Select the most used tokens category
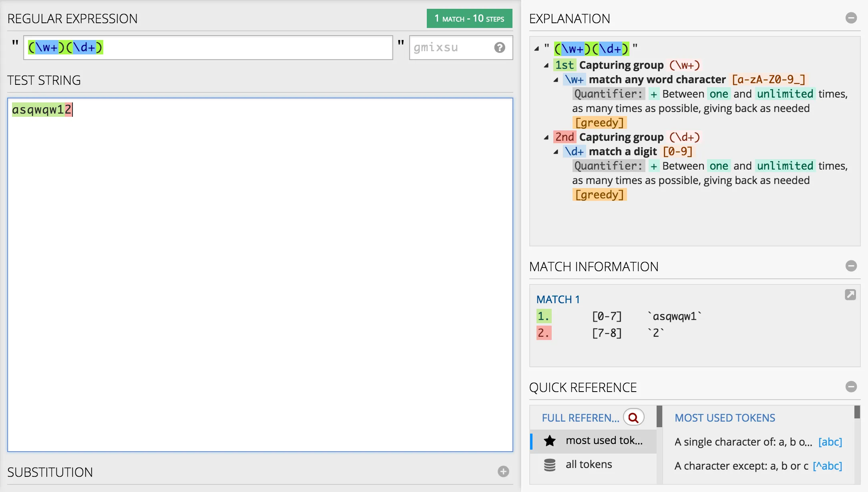868x492 pixels. (604, 440)
